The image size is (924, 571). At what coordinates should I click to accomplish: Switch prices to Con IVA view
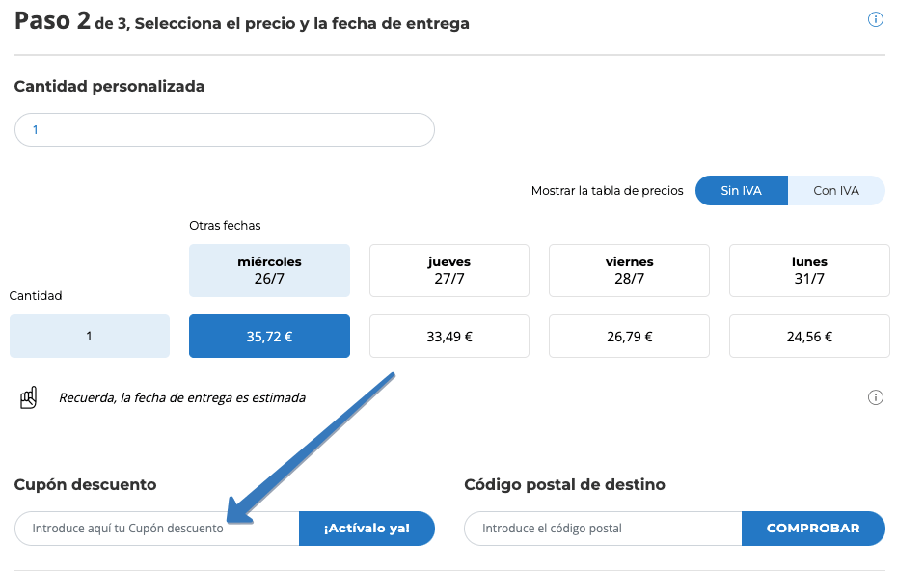(x=836, y=190)
